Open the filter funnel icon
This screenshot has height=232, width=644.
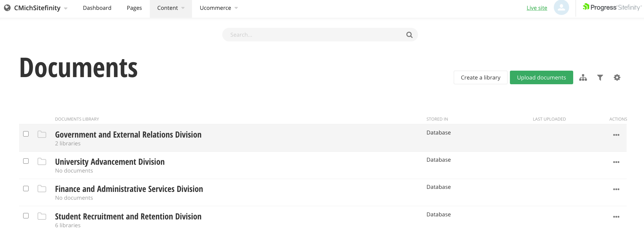[x=600, y=78]
